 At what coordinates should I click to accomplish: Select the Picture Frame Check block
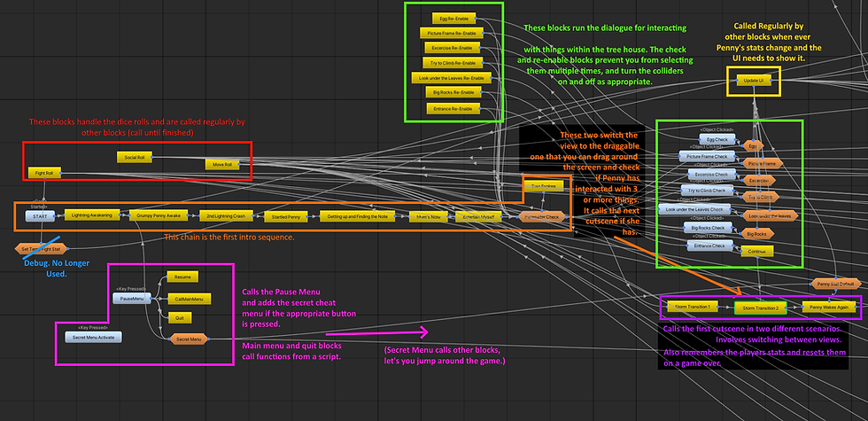(x=707, y=157)
